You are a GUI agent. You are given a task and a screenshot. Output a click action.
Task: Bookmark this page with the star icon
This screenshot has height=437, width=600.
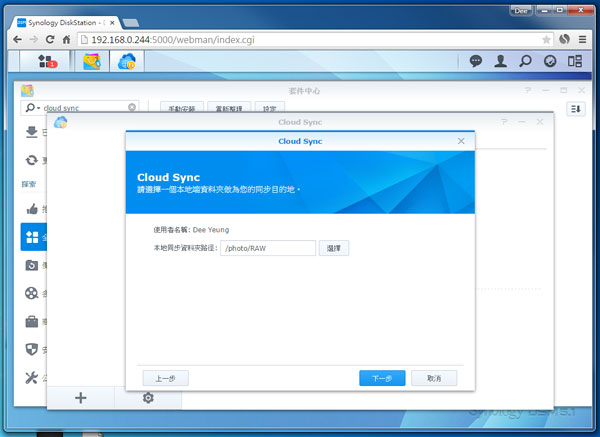coord(546,39)
